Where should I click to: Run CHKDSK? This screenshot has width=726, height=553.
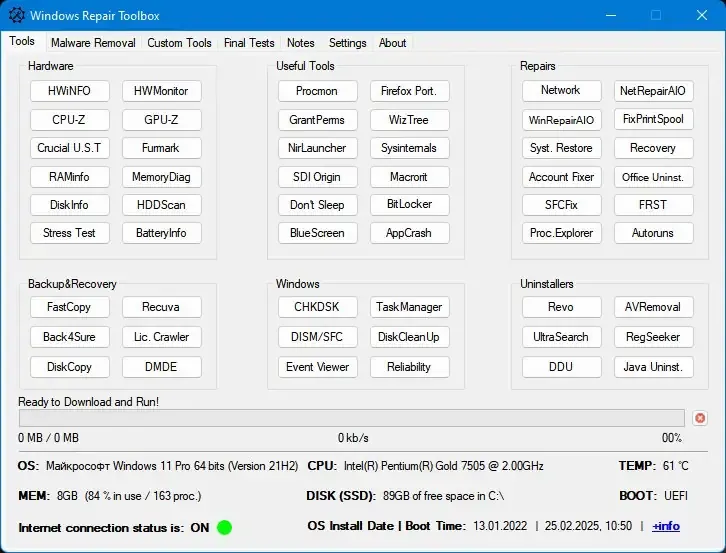(318, 307)
